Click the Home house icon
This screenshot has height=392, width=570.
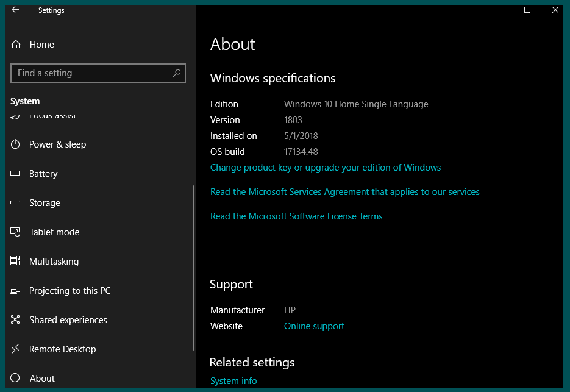16,45
